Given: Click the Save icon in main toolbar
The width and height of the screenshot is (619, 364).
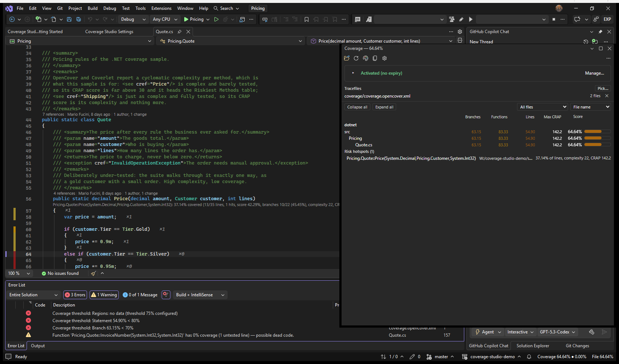Looking at the screenshot, I should click(x=69, y=19).
